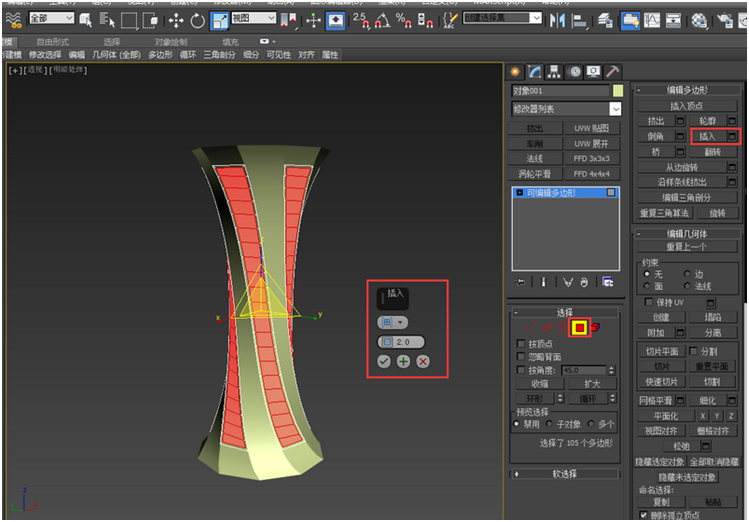
Task: Toggle the 2.5D snaps icon
Action: (x=361, y=21)
